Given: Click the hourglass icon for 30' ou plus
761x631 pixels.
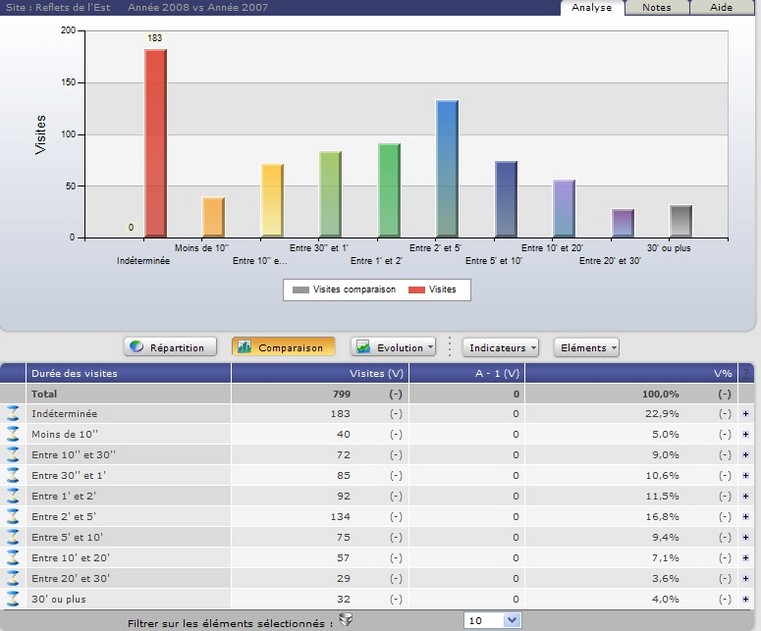Looking at the screenshot, I should (x=13, y=599).
